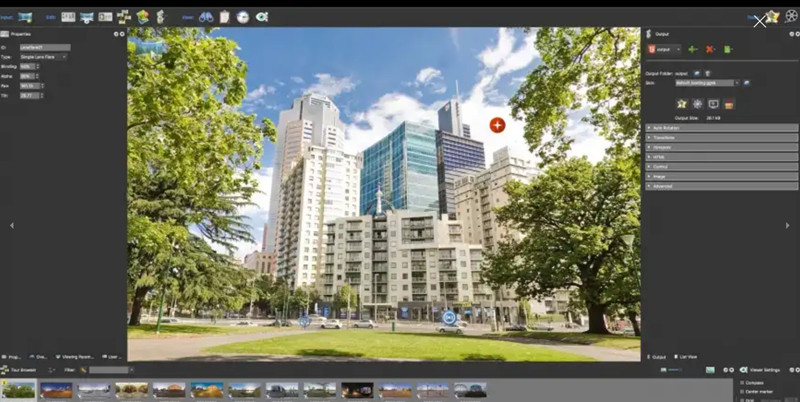This screenshot has width=800, height=402.
Task: Click trash icon beside Output Folder
Action: (708, 73)
